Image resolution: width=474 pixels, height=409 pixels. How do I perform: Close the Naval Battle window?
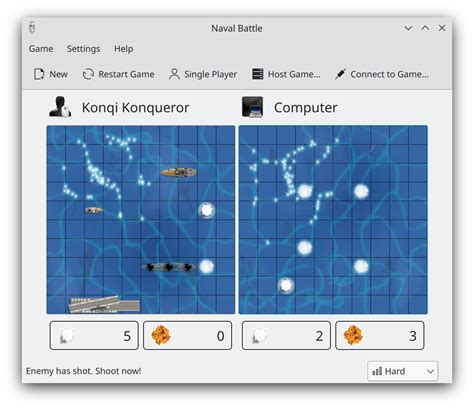click(x=442, y=28)
